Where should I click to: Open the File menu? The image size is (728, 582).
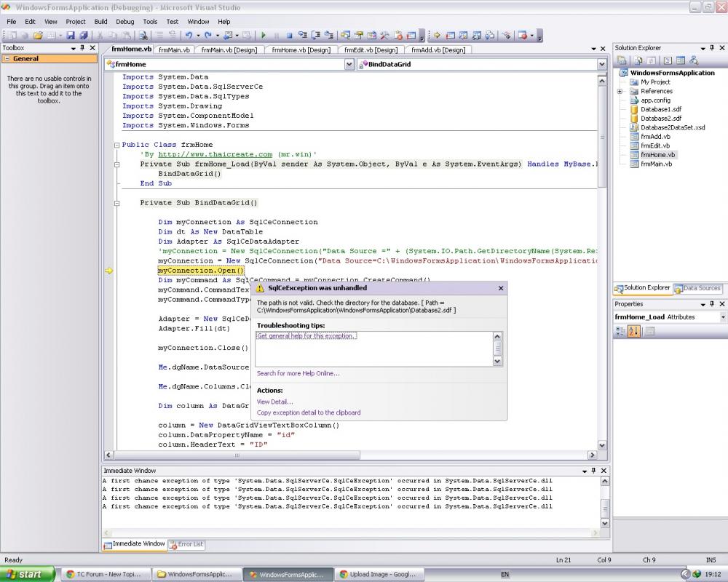click(x=11, y=21)
